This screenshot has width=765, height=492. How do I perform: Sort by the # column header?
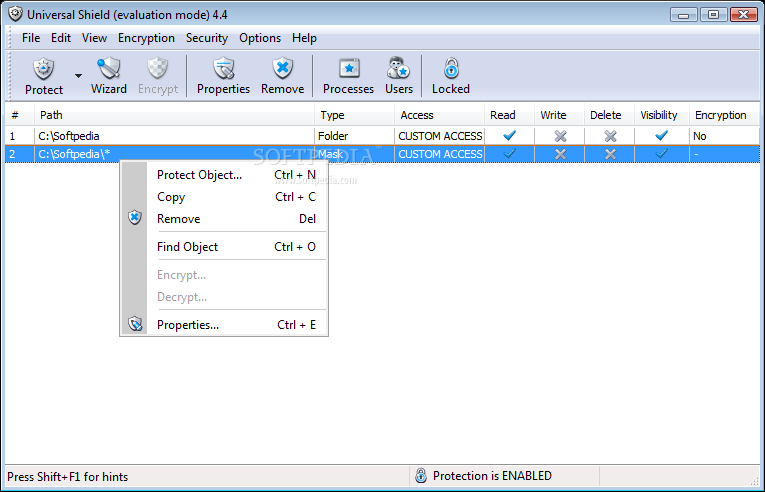pos(20,115)
